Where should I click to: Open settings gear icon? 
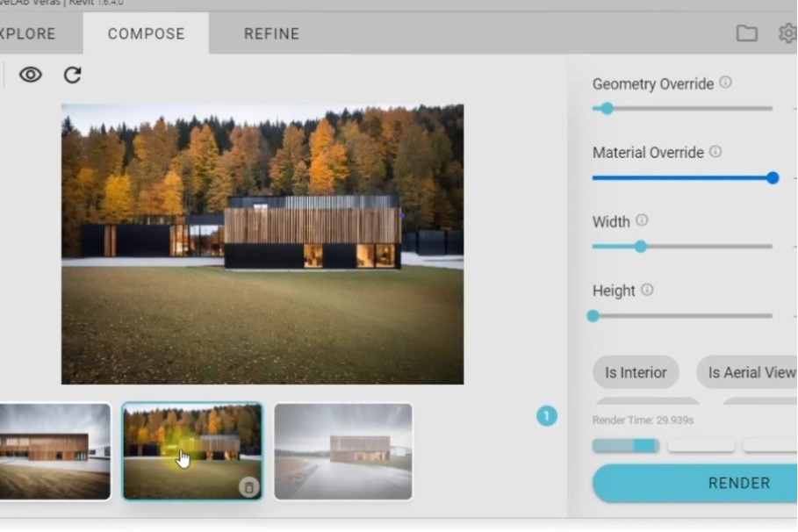point(787,33)
